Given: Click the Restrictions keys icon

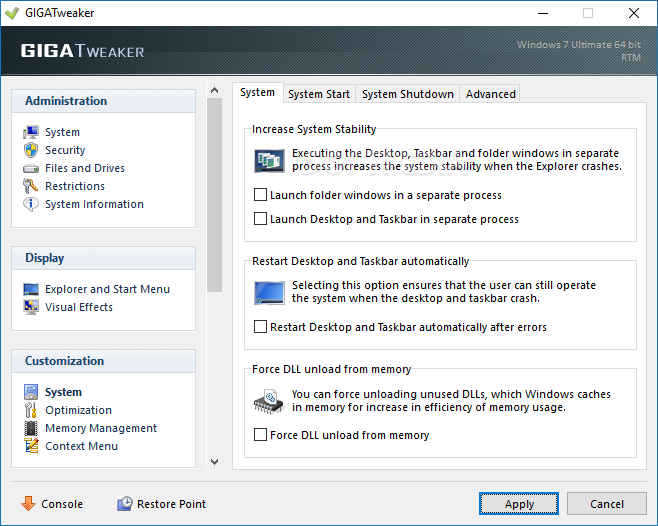Looking at the screenshot, I should pos(31,186).
